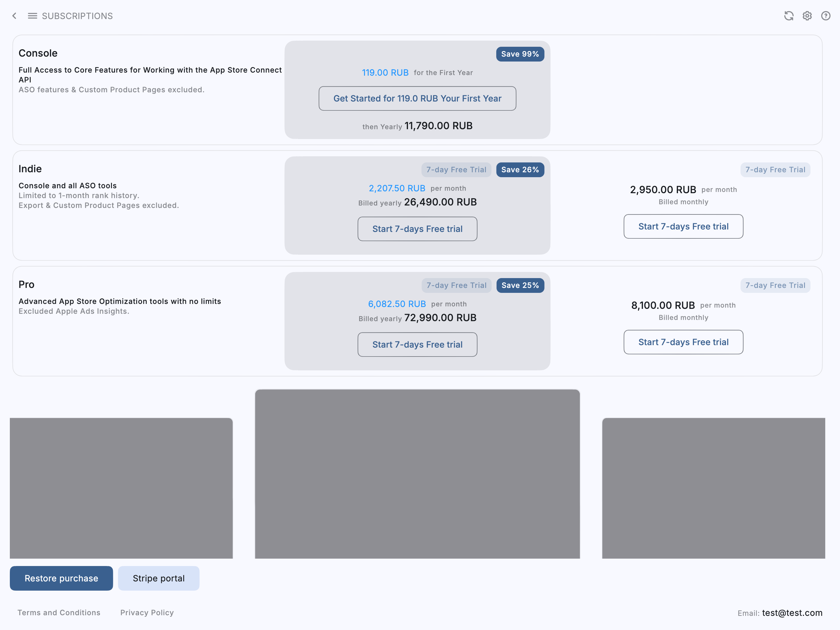Click the Save 99% badge
The image size is (840, 630).
[520, 54]
